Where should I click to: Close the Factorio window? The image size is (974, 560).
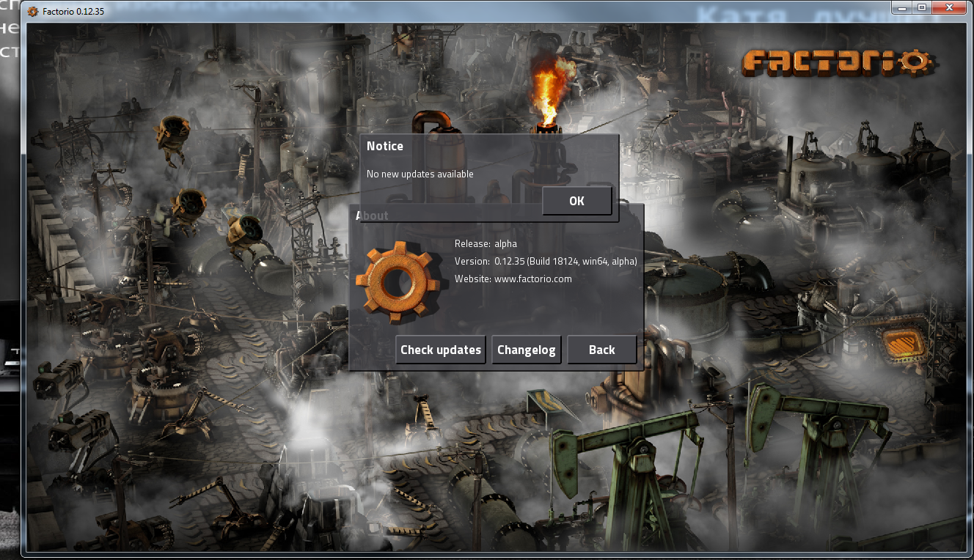coord(951,8)
